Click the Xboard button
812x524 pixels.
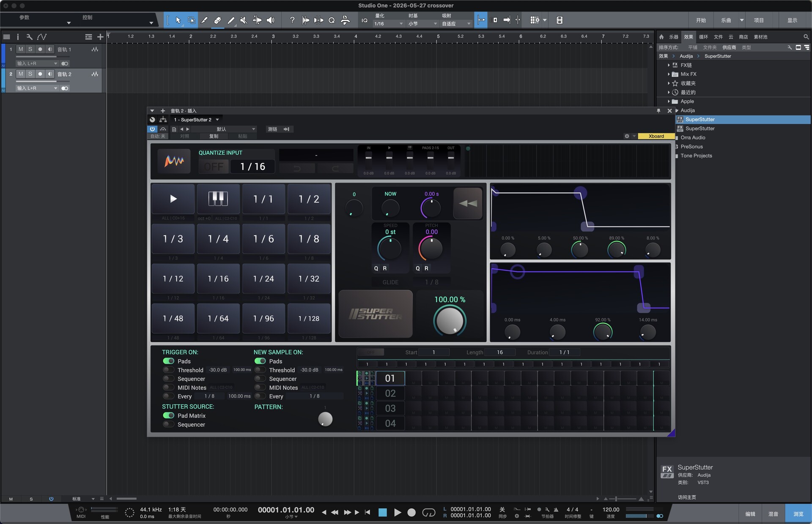point(656,136)
